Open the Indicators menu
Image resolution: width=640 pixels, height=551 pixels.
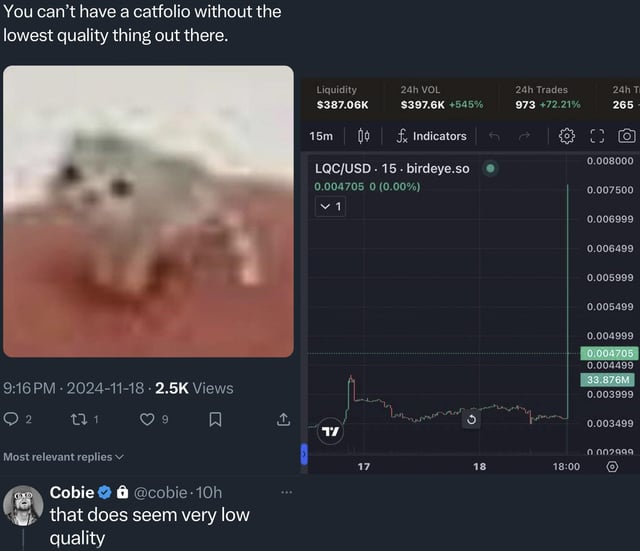click(431, 136)
